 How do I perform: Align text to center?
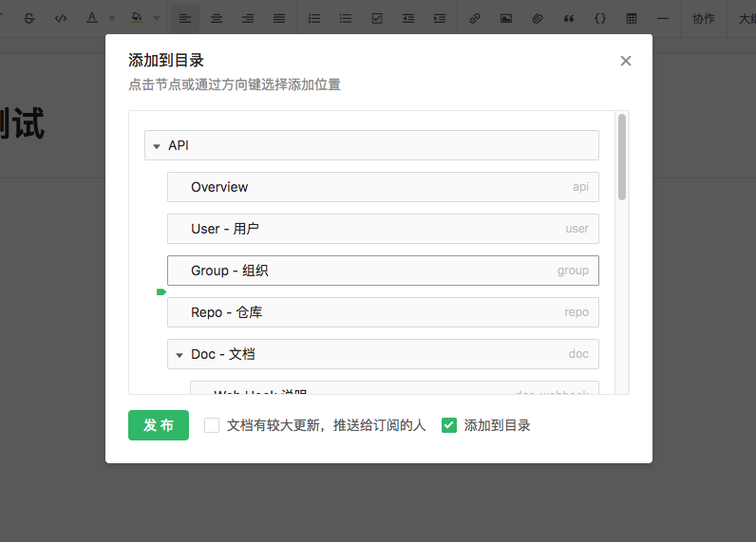217,18
